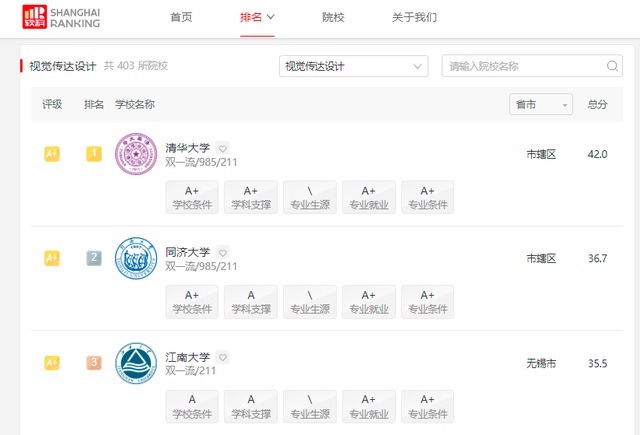This screenshot has height=435, width=640.
Task: Click the magnifier search icon
Action: (612, 66)
